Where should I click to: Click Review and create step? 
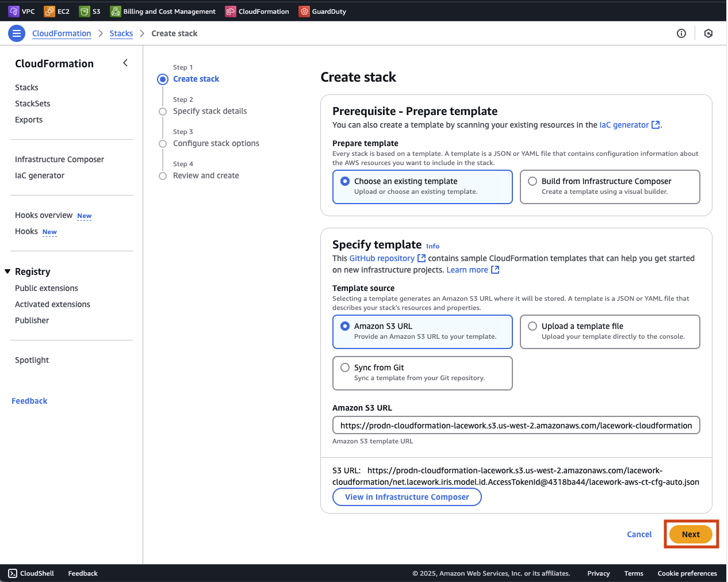[x=206, y=175]
